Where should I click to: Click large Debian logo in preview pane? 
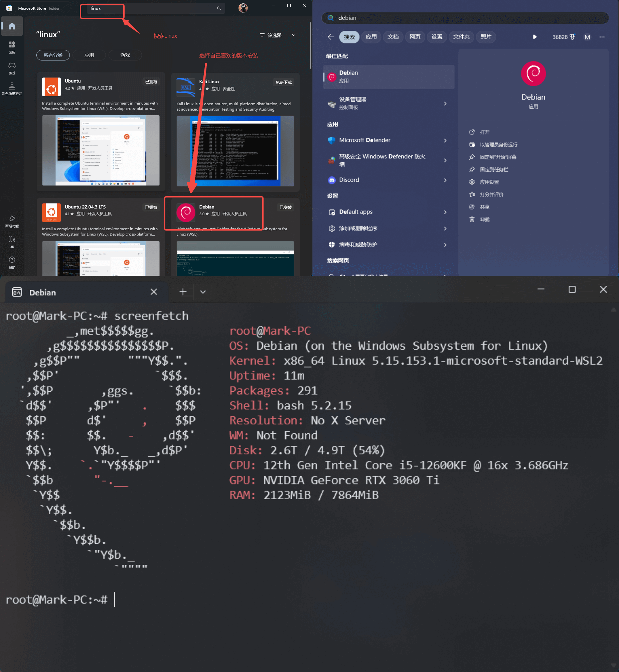533,74
